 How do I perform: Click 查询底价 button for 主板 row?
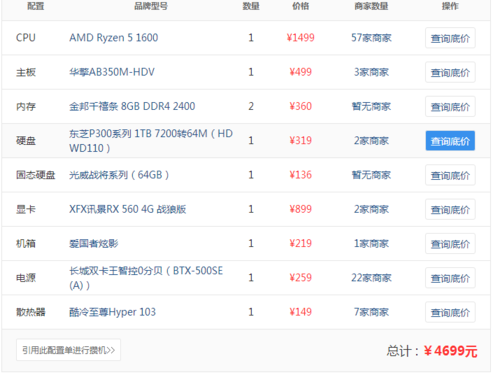pos(450,72)
